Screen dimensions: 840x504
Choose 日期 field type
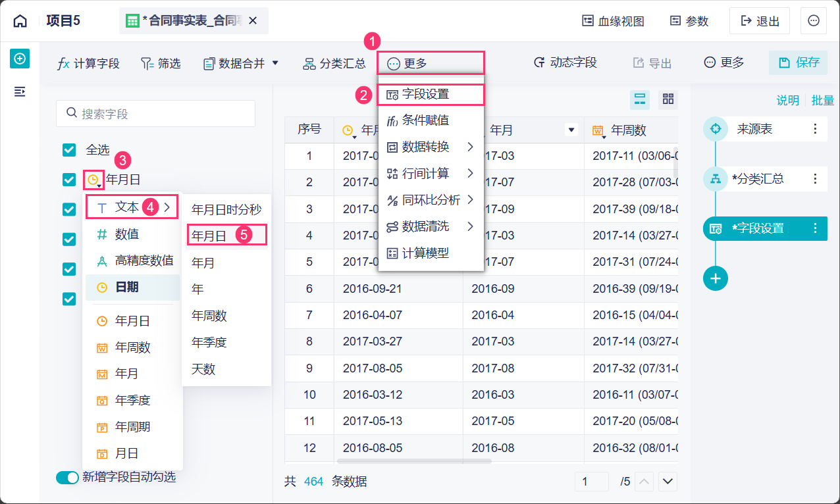[x=132, y=288]
